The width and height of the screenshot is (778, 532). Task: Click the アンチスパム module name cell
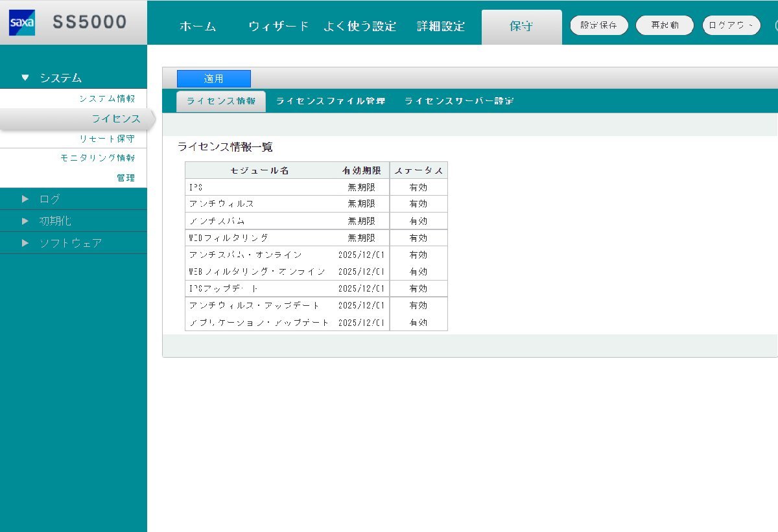217,221
